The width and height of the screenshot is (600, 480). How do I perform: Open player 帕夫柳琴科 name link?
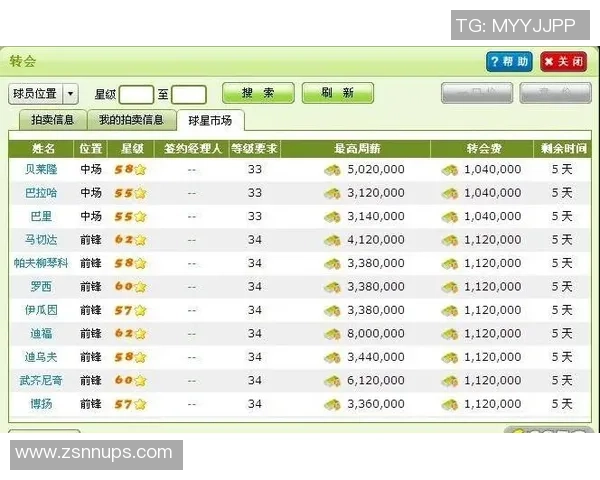pyautogui.click(x=41, y=264)
